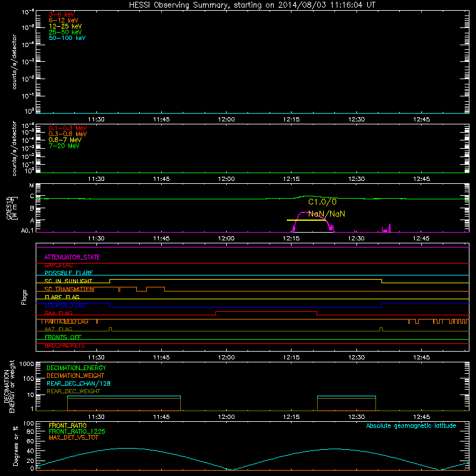Viewport: 476px width, 476px height.
Task: Click the SAA_FLAG label
Action: pyautogui.click(x=58, y=313)
